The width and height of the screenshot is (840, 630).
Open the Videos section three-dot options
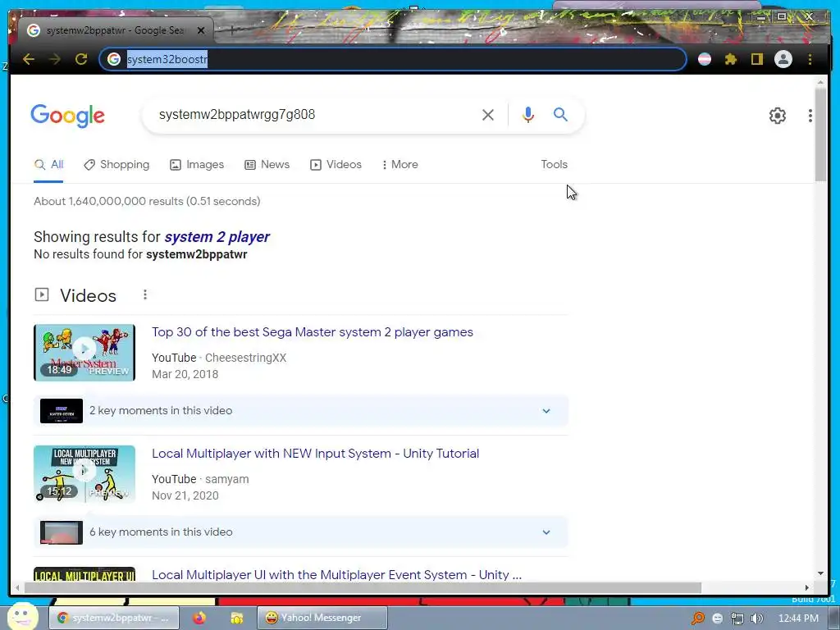pos(144,294)
